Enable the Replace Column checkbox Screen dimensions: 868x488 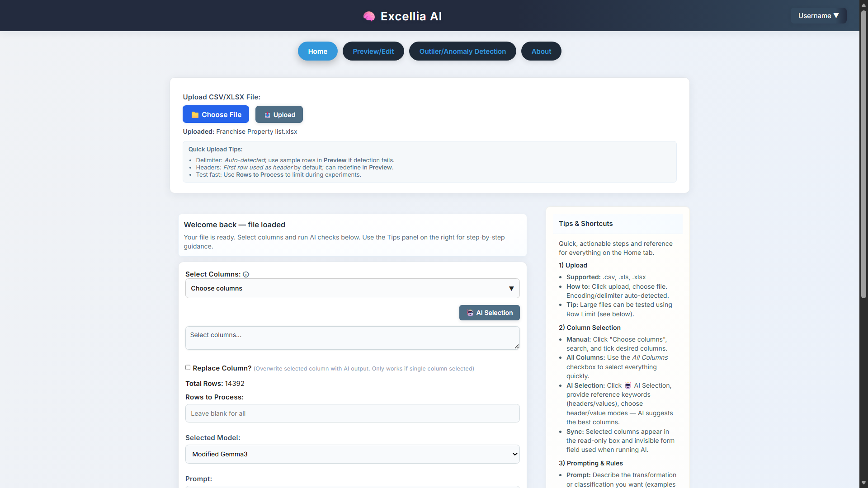point(188,367)
